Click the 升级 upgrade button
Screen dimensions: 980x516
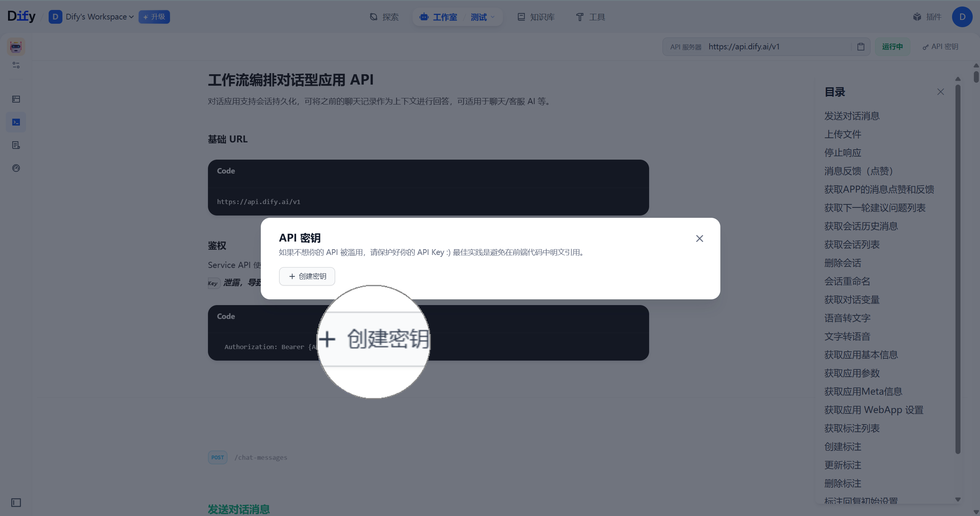click(x=154, y=17)
